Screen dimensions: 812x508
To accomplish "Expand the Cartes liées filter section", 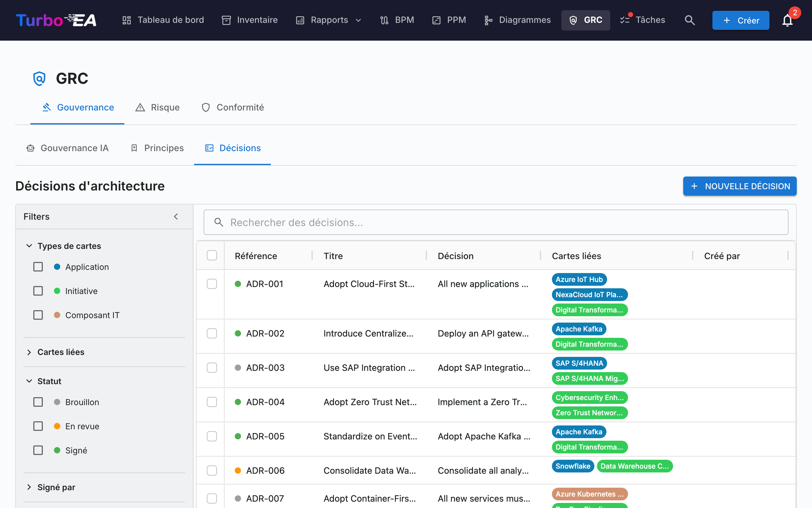I will tap(29, 352).
